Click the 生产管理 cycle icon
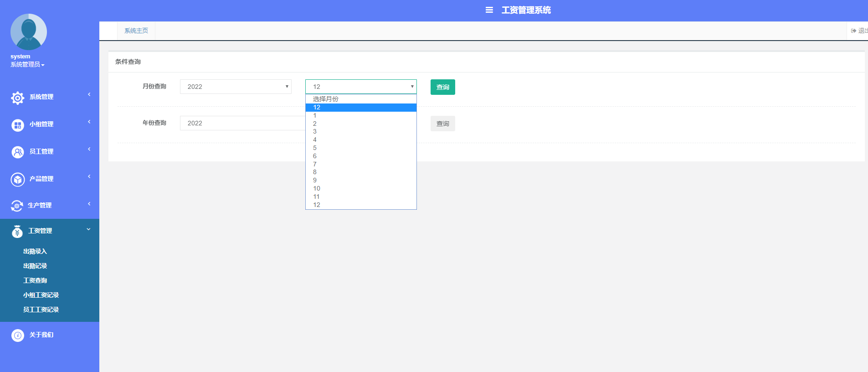This screenshot has height=372, width=868. [x=17, y=206]
